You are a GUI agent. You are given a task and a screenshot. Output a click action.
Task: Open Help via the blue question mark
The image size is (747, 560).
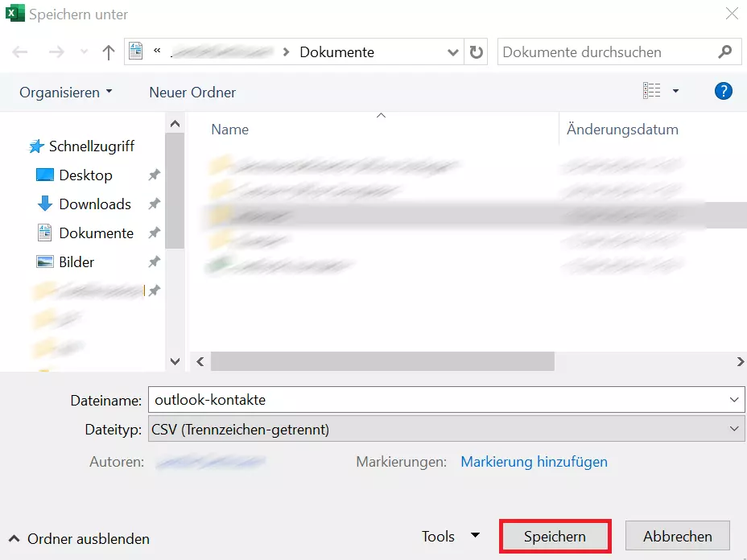tap(723, 91)
